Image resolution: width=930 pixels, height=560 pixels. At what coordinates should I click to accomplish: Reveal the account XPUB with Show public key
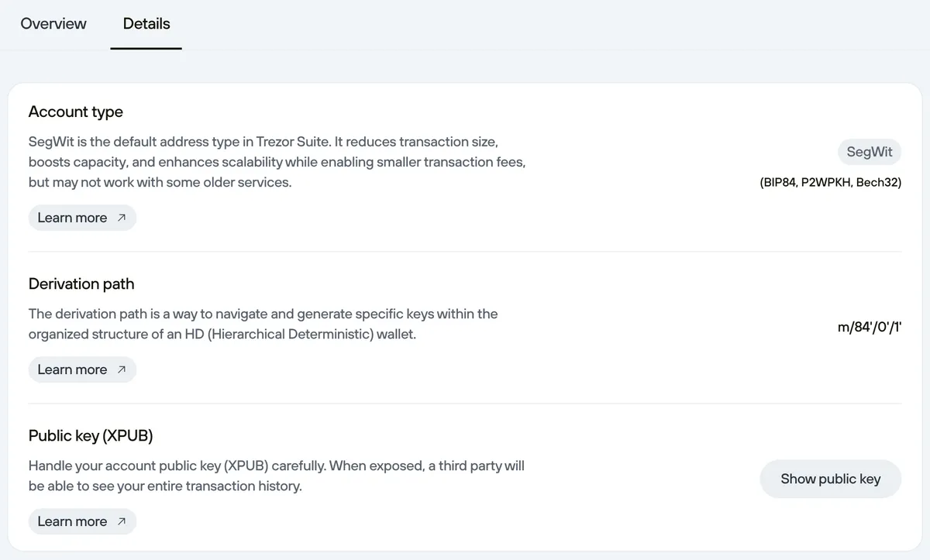click(830, 479)
